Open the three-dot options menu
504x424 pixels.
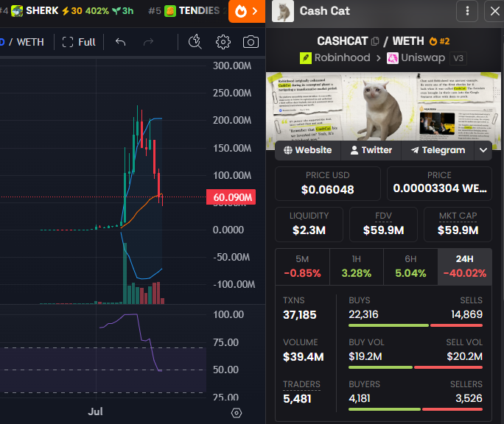(467, 11)
